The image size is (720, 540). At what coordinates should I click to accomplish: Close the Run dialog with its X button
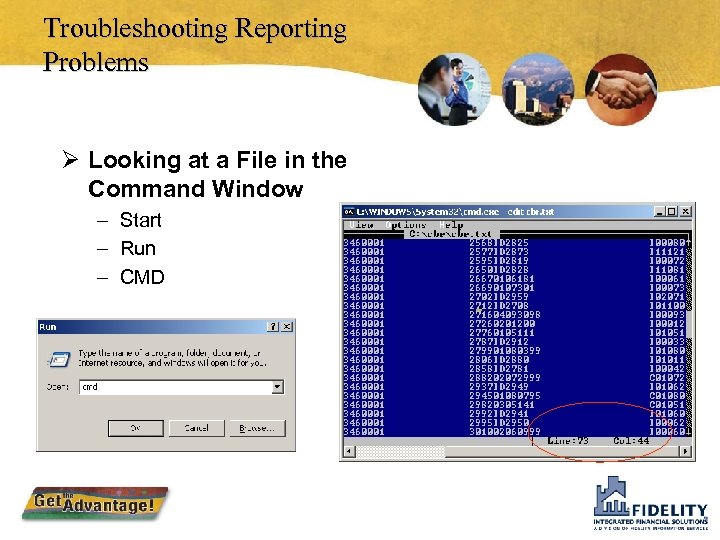pos(287,326)
